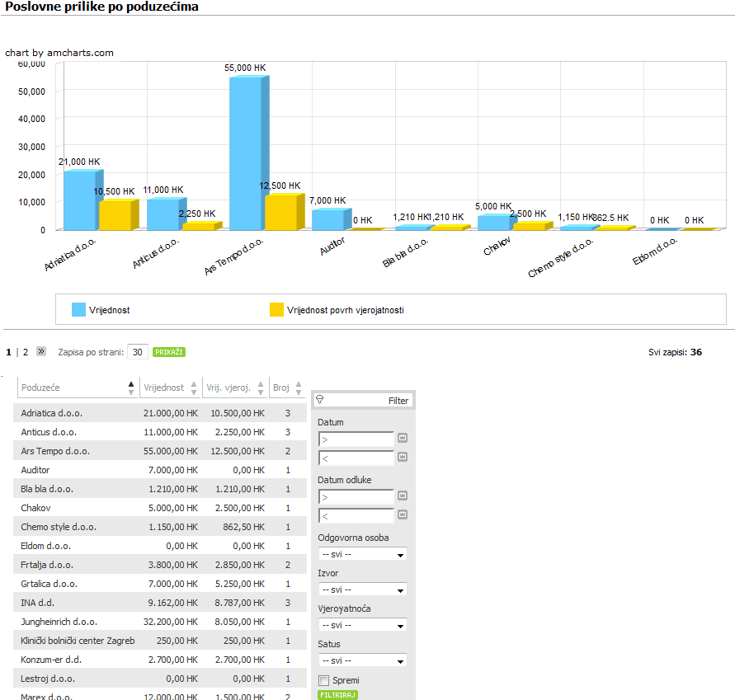Enable the Spremi checkbox
The height and width of the screenshot is (700, 735).
[323, 680]
